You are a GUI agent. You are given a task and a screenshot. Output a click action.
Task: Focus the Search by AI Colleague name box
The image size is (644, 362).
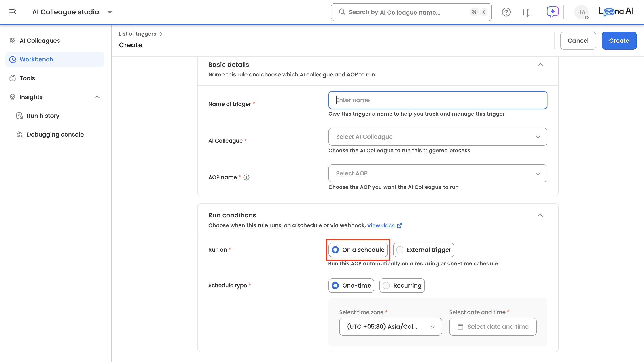click(x=411, y=12)
